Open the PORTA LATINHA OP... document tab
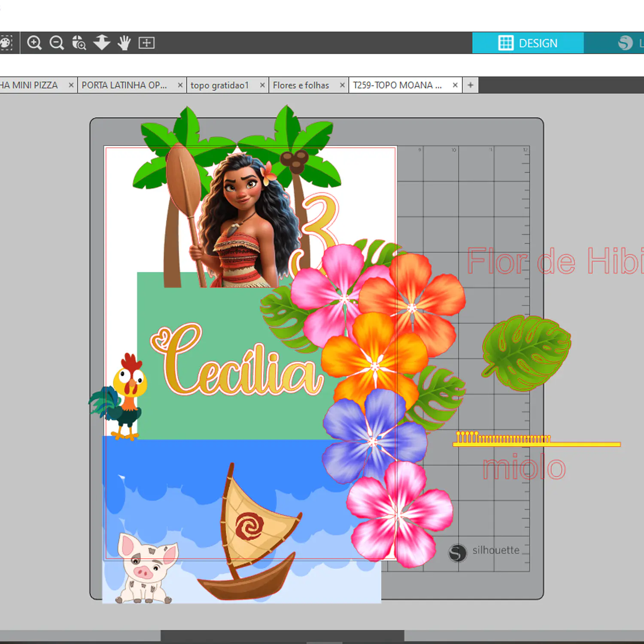 (x=125, y=85)
